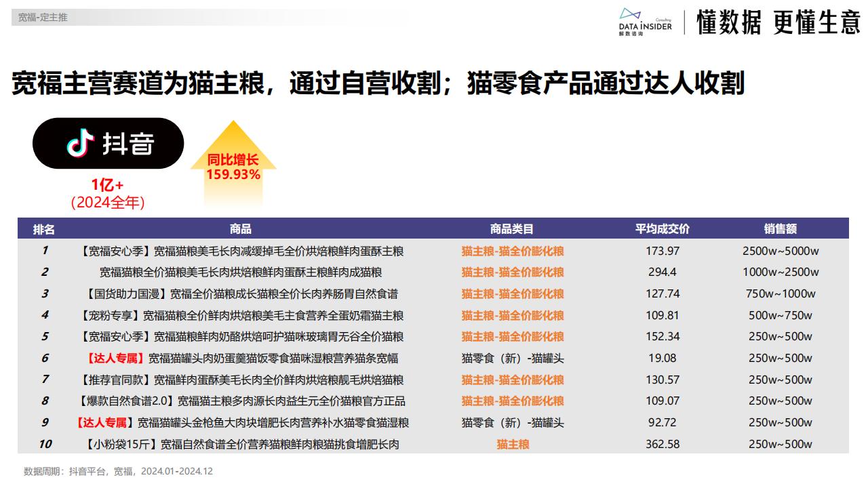Click the 159.93% growth value
The width and height of the screenshot is (868, 488).
pos(233,174)
